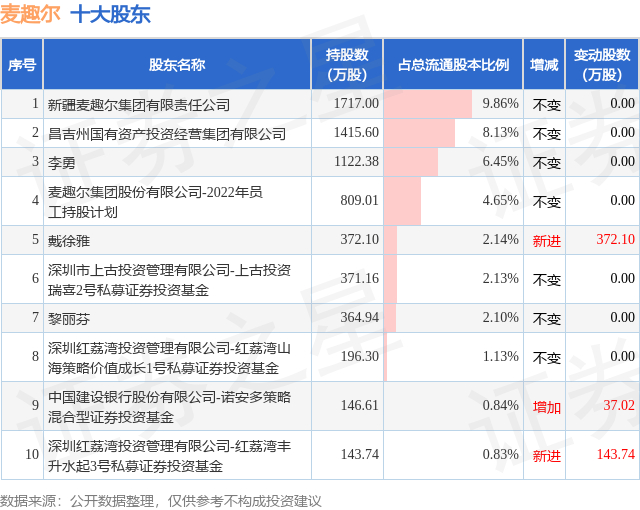Viewport: 640px width, 510px height.
Task: Select the 变动股数(万股) column header
Action: 602,64
